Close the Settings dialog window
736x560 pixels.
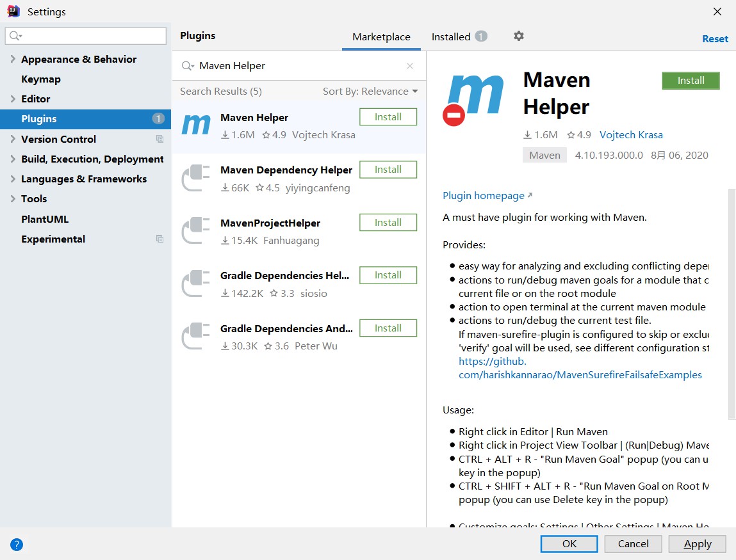point(717,12)
